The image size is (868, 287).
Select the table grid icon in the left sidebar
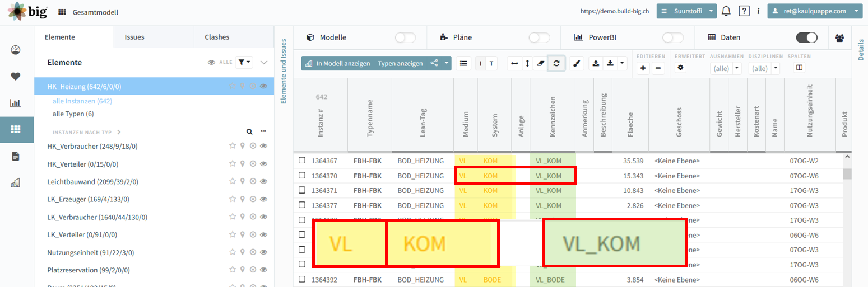tap(16, 129)
